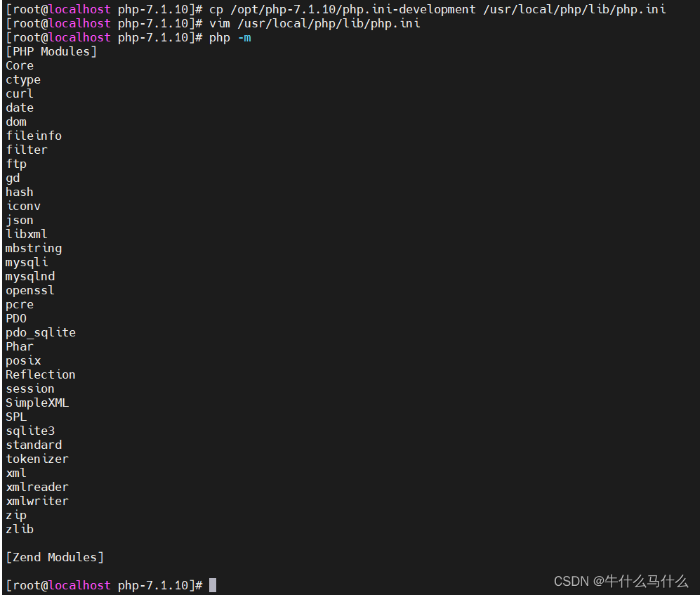Click the [PHP Modules] header text
This screenshot has width=700, height=595.
(x=52, y=51)
